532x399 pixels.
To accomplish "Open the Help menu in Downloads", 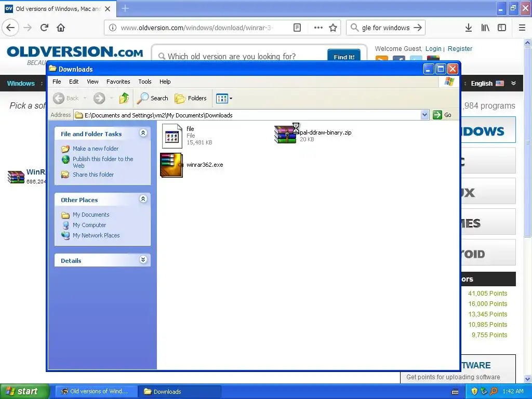I will 165,82.
